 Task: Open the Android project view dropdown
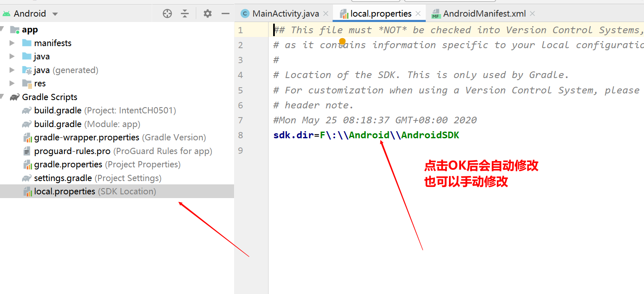pos(54,13)
